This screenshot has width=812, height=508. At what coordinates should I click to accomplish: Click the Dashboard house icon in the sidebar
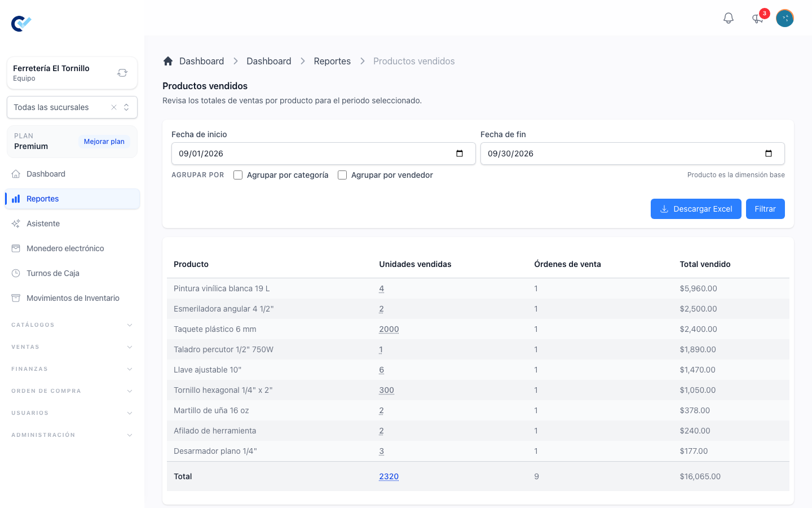point(16,174)
